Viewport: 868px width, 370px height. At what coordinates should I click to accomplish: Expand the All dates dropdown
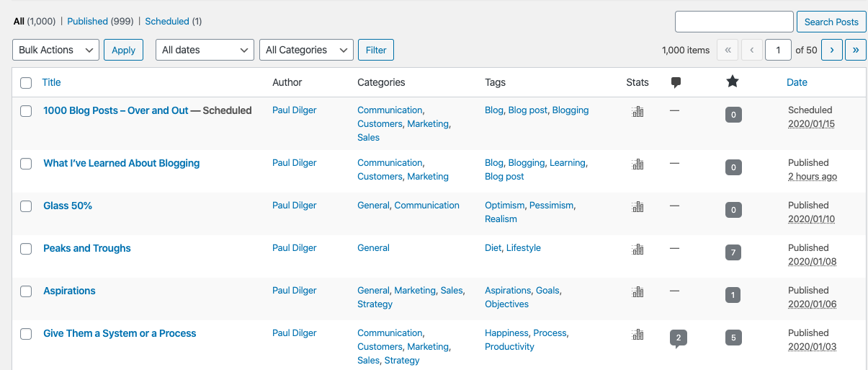coord(205,50)
